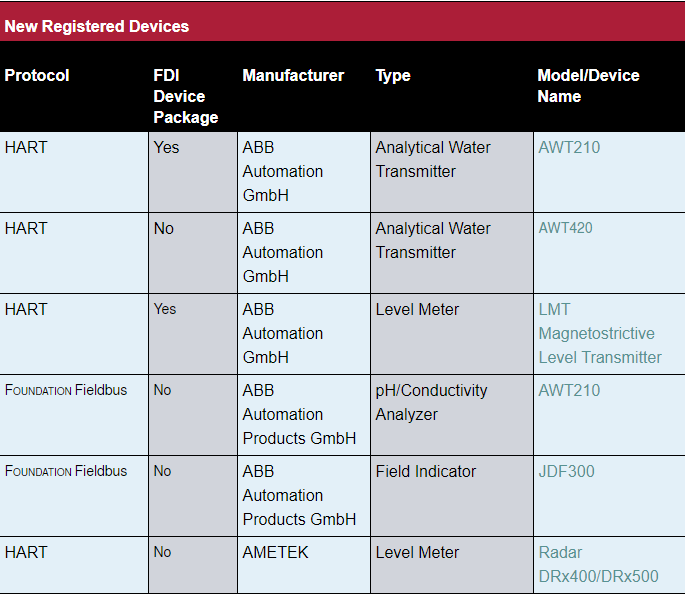Open LMT Magnetostrictive Level Transmitter link
This screenshot has height=594, width=685.
coord(600,333)
